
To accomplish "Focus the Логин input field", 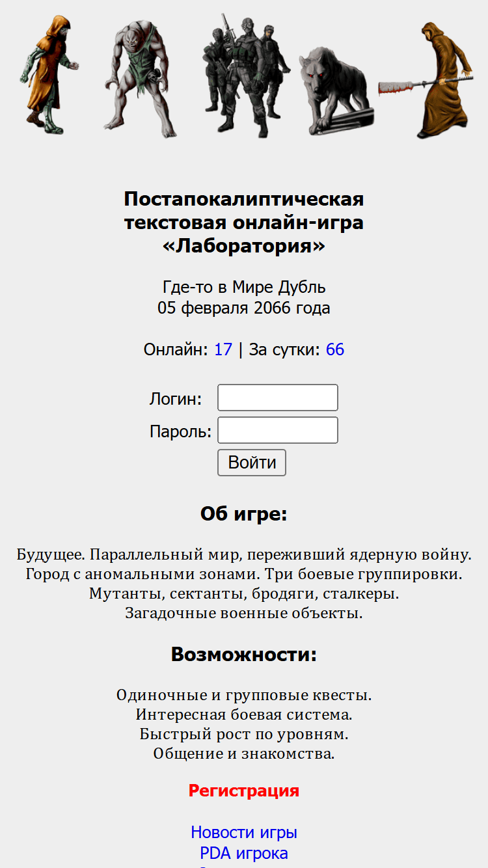I will coord(278,398).
